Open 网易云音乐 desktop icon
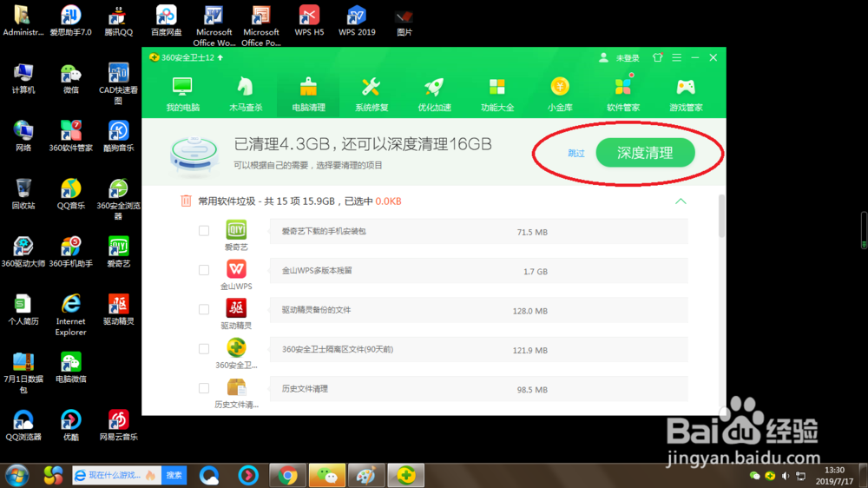The image size is (868, 488). pyautogui.click(x=118, y=425)
